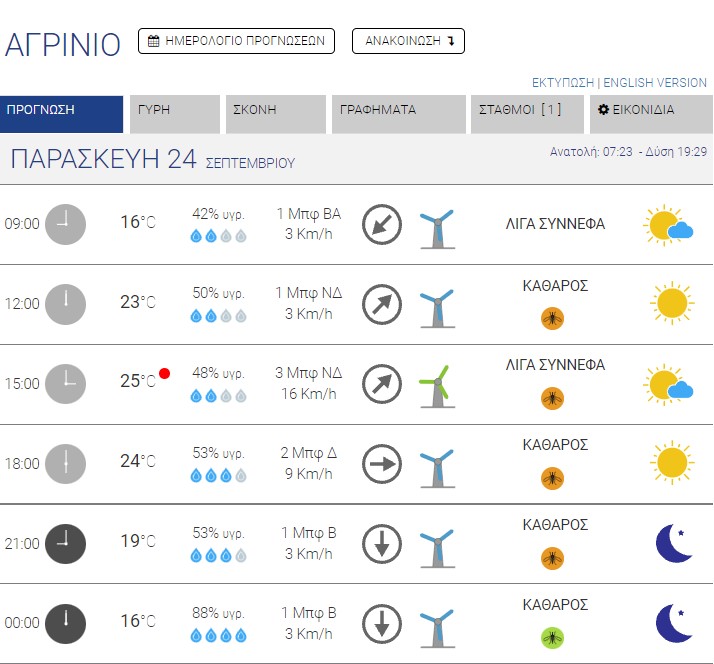The width and height of the screenshot is (714, 664).
Task: Switch to ENGLISH VERSION
Action: tap(654, 83)
